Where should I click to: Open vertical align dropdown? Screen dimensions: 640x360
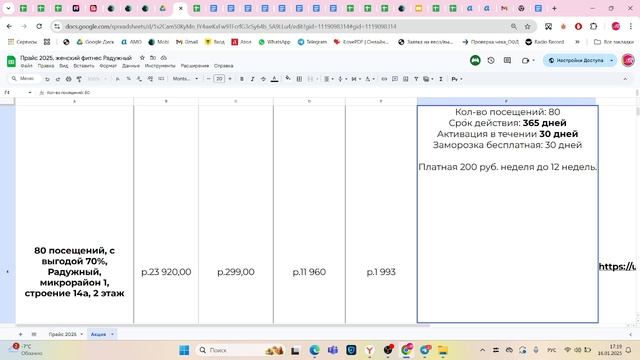(x=342, y=79)
